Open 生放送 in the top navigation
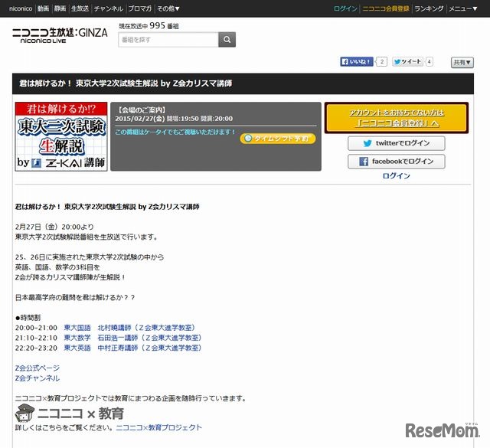This screenshot has width=490, height=448. click(x=80, y=8)
